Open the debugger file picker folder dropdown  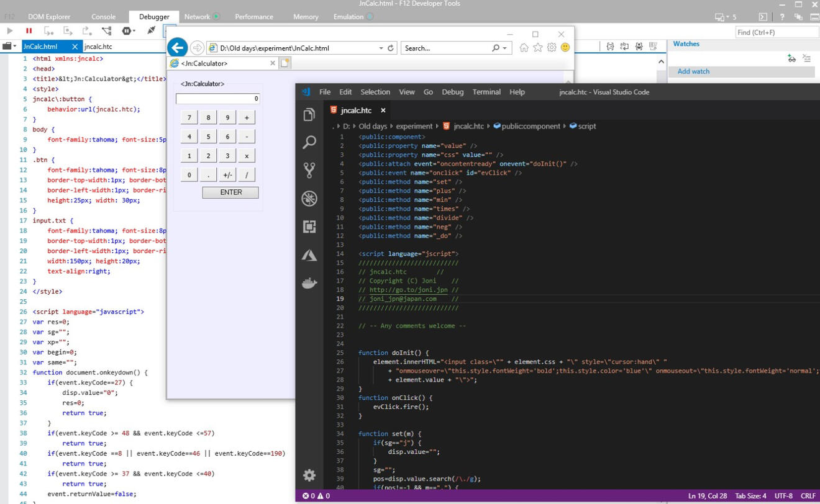point(9,47)
